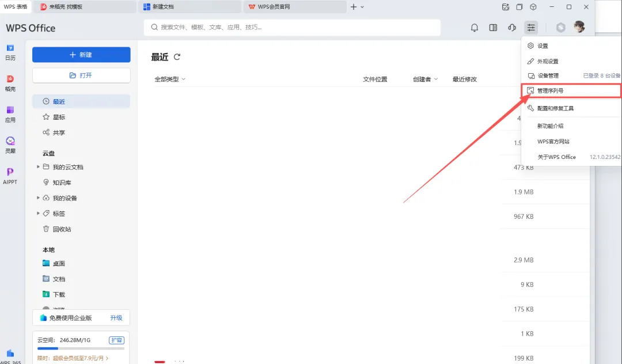
Task: Choose WPS官方网站 in the menu
Action: 571,142
